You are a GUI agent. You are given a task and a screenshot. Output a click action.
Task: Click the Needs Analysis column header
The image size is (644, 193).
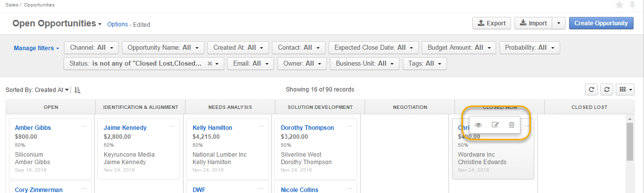(x=230, y=107)
